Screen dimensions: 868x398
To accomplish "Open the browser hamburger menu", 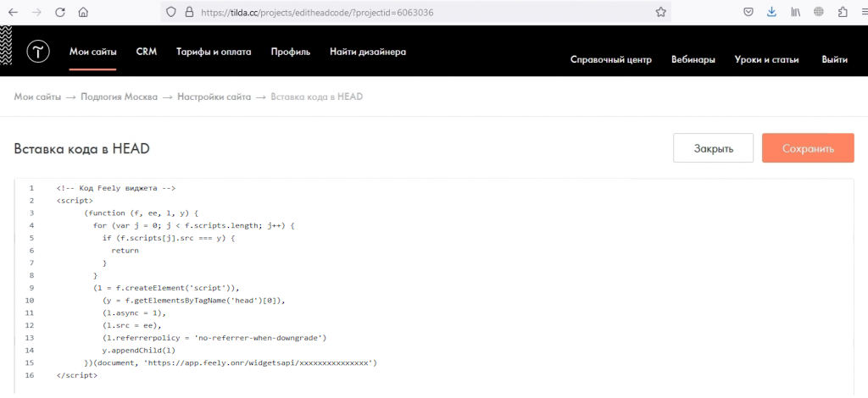I will [x=864, y=12].
